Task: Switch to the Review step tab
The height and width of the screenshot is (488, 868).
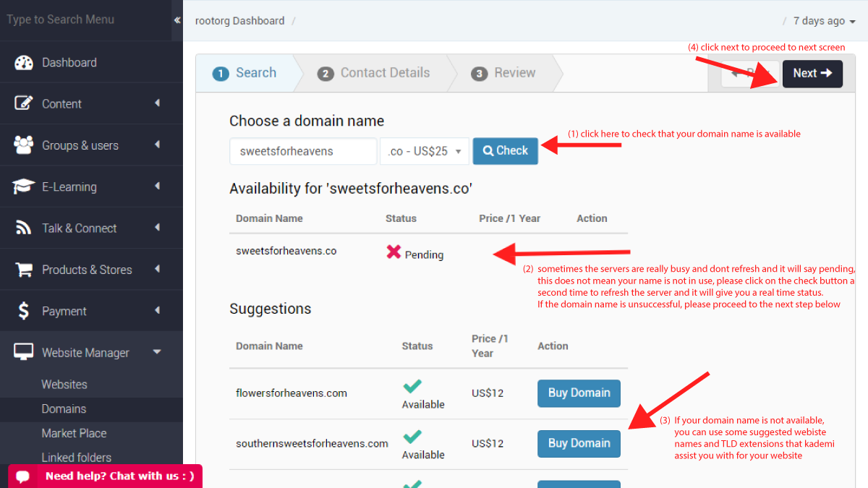Action: pyautogui.click(x=504, y=73)
